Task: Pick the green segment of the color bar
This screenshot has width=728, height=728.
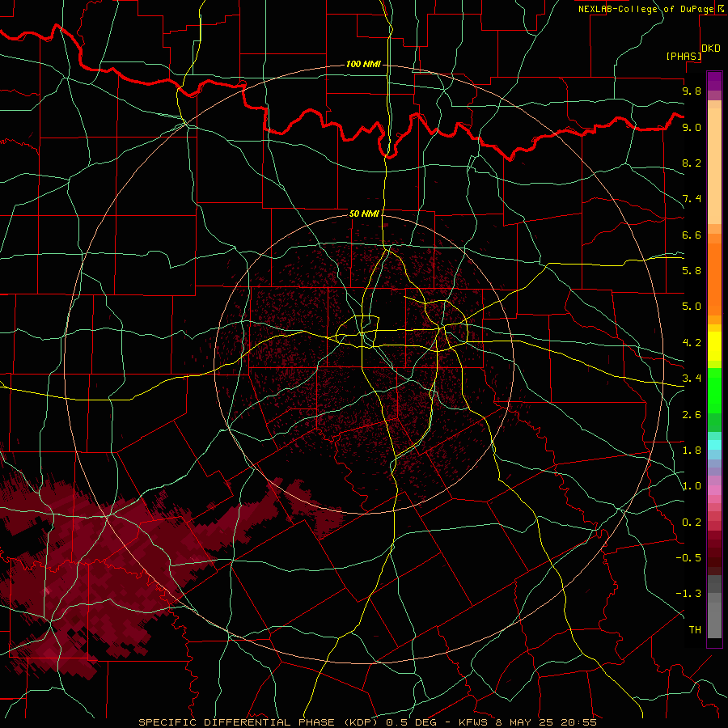Action: (x=714, y=392)
